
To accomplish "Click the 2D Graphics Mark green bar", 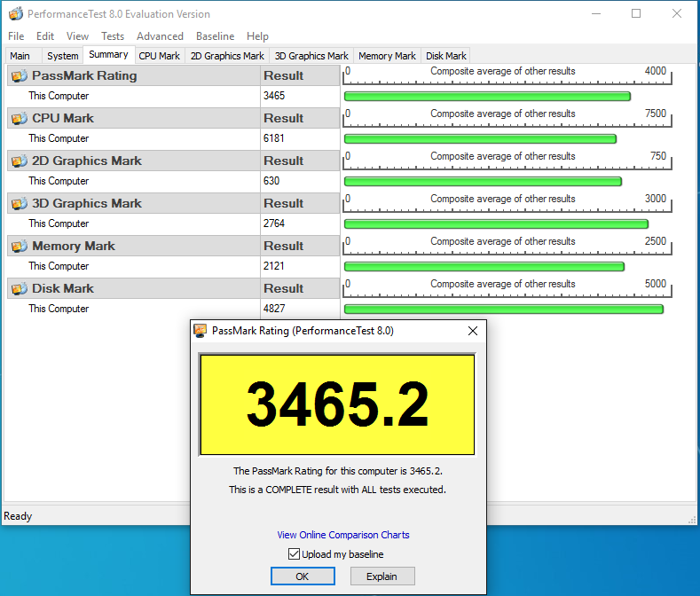I will (x=483, y=181).
